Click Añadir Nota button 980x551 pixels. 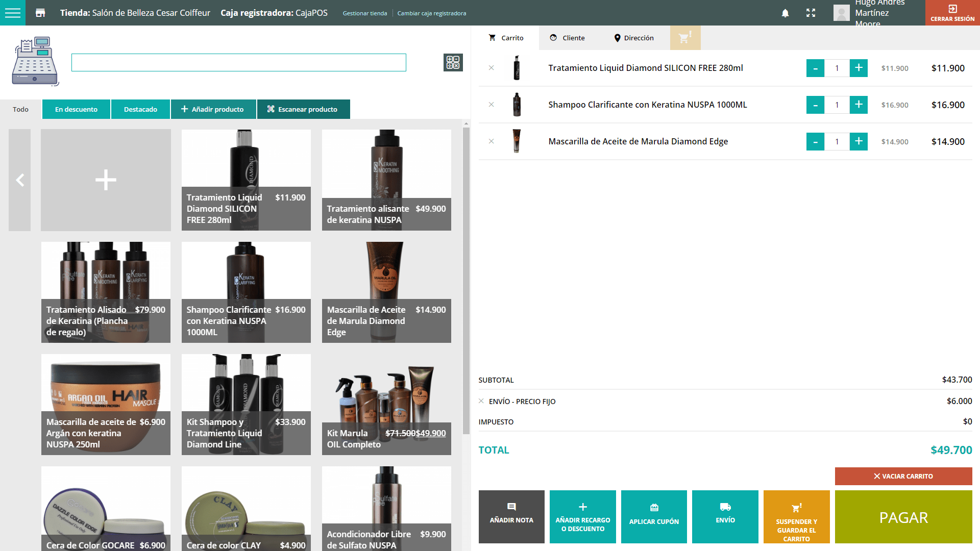(511, 517)
